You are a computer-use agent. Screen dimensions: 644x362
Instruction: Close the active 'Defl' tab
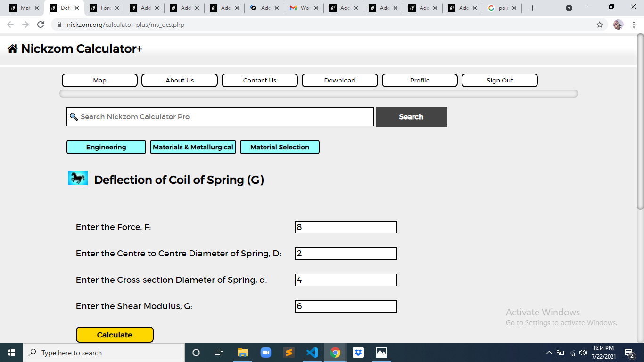point(77,8)
